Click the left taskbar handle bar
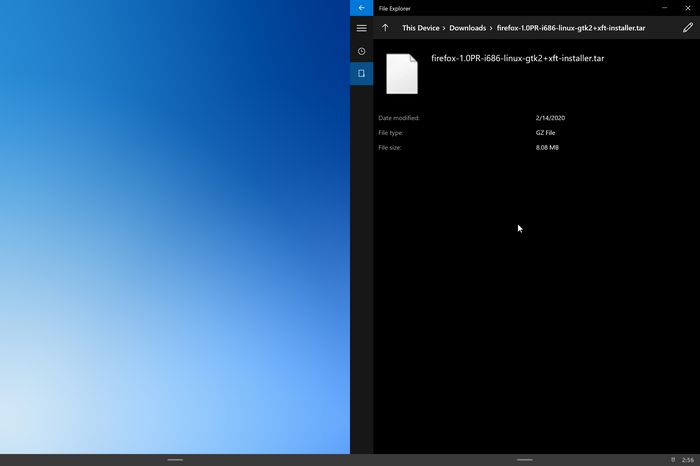 (175, 460)
